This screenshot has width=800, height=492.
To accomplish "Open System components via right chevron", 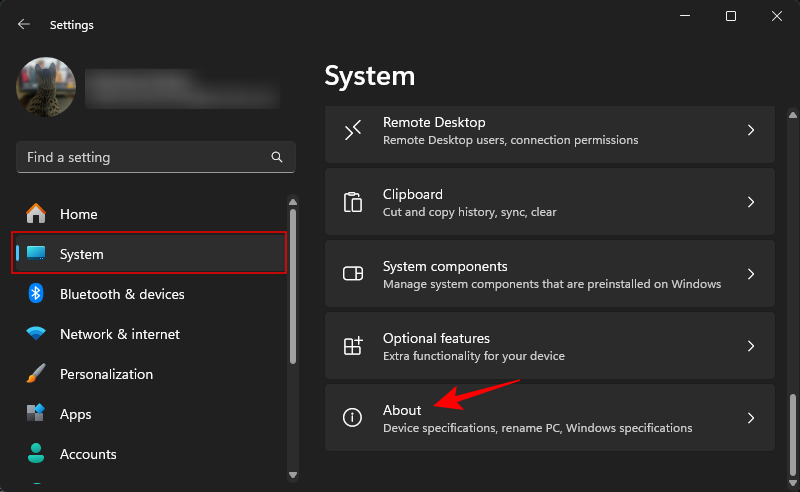I will (x=751, y=274).
